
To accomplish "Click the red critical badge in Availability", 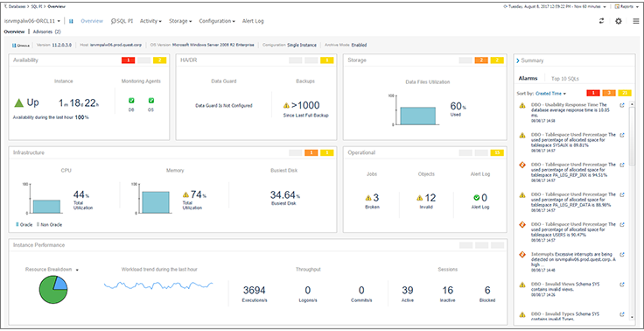I will click(128, 60).
